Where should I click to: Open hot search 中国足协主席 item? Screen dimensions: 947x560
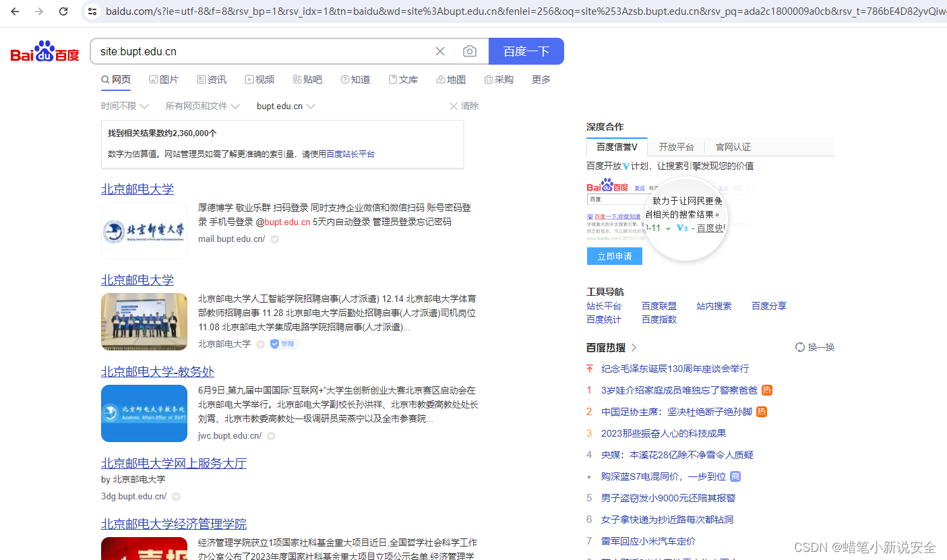677,412
